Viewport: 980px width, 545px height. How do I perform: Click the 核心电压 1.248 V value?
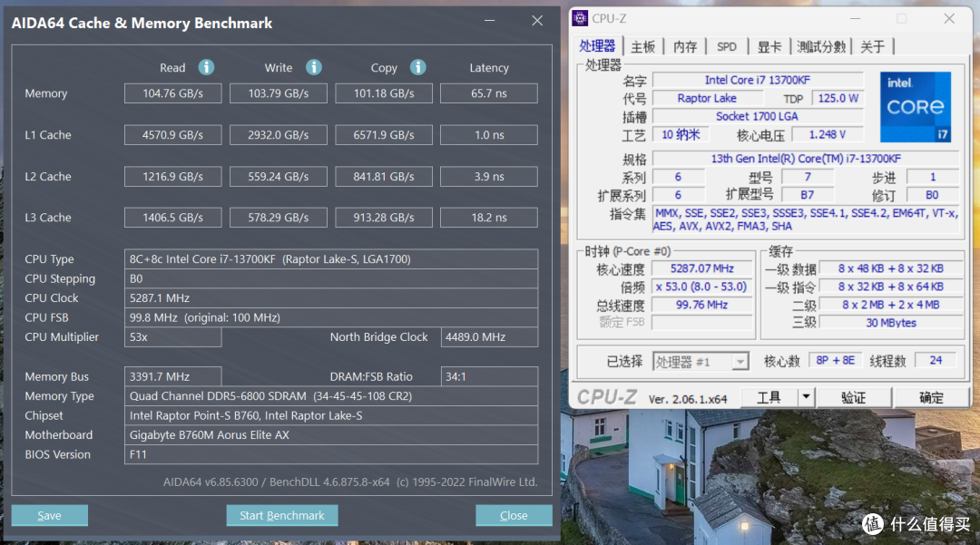coord(828,134)
